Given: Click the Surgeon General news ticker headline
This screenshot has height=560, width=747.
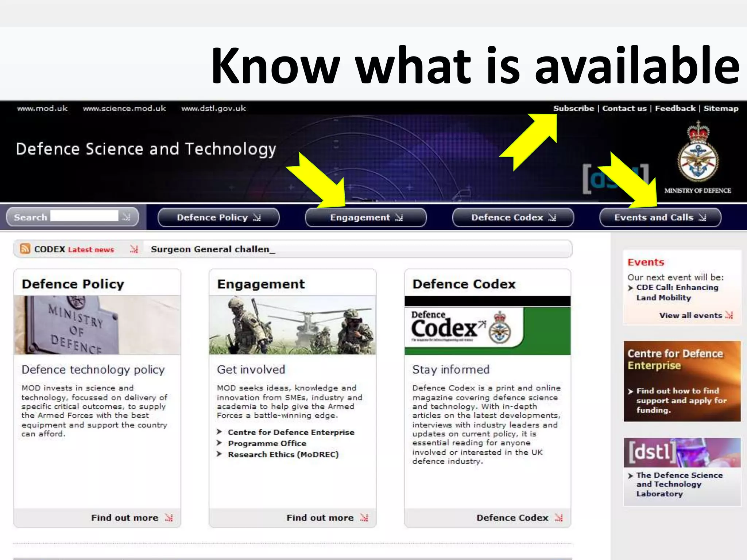Looking at the screenshot, I should pos(213,249).
